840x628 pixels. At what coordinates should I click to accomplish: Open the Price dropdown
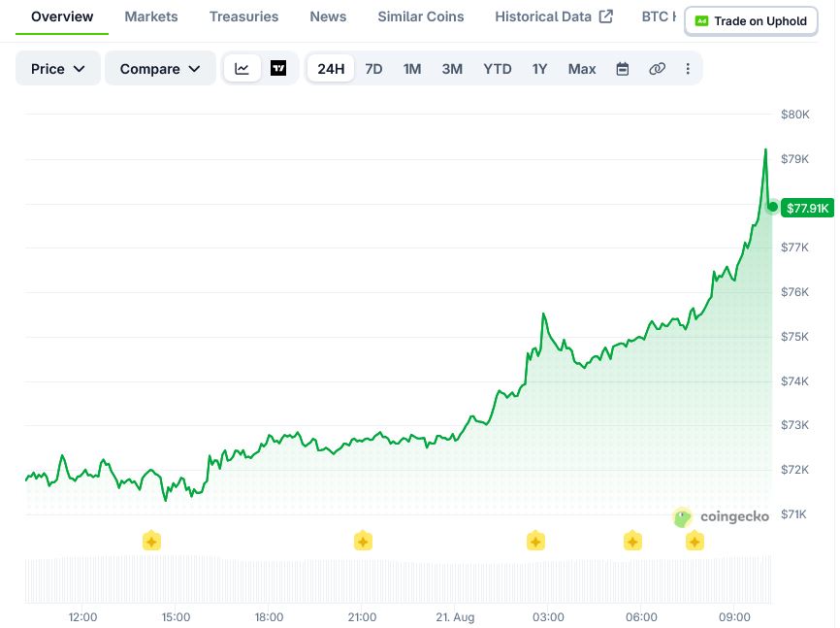tap(58, 69)
